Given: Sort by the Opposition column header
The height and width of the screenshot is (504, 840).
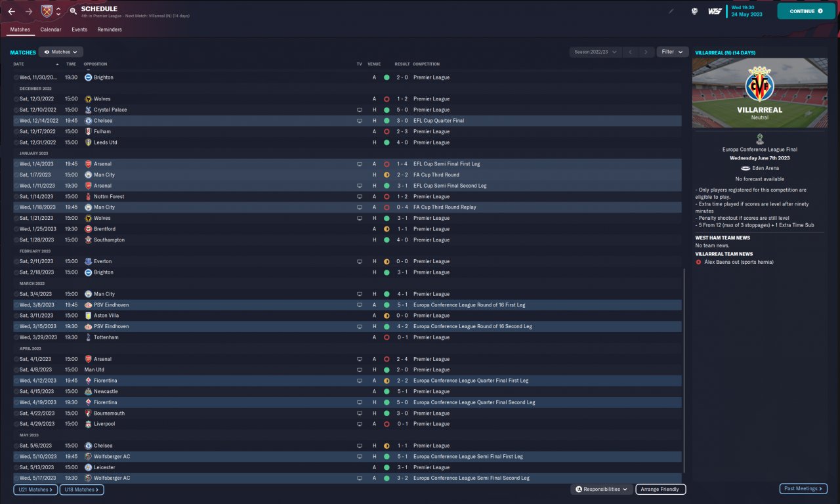Looking at the screenshot, I should tap(95, 64).
